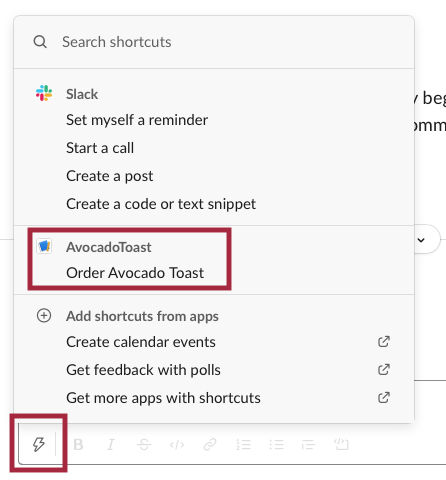Insert a link using the chain icon
This screenshot has height=480, width=446.
coord(210,444)
